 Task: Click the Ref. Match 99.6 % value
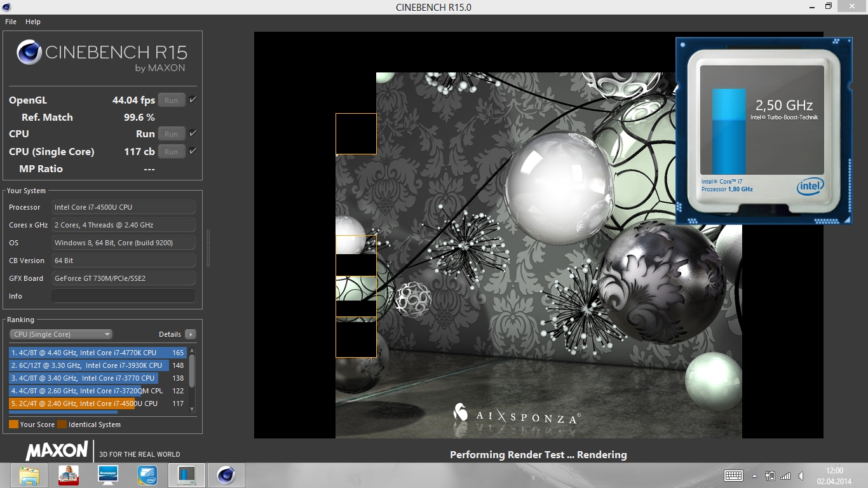click(x=139, y=118)
